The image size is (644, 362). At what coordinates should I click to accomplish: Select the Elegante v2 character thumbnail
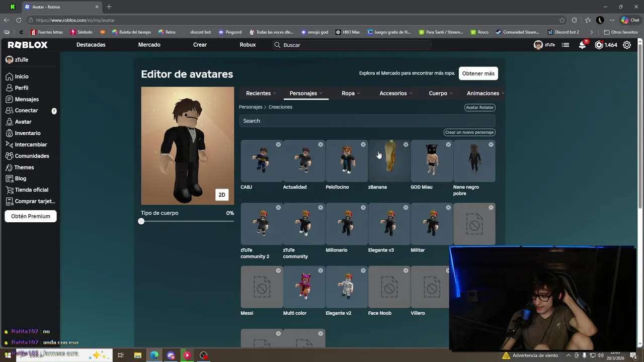coord(347,287)
